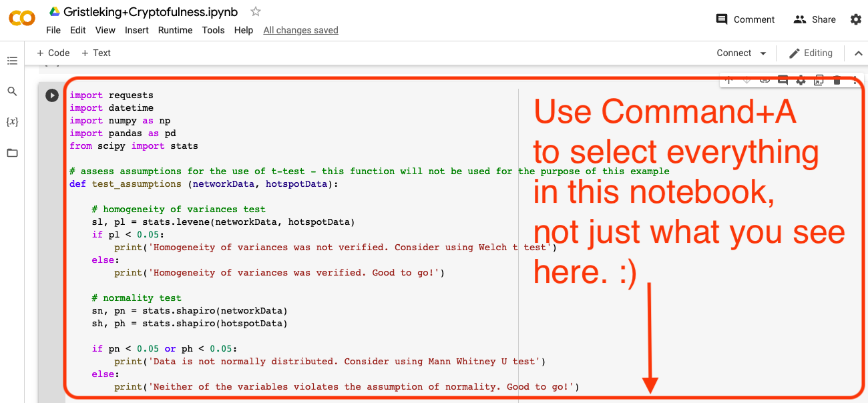Open notebook settings gear in header
The image size is (868, 403).
coord(855,19)
